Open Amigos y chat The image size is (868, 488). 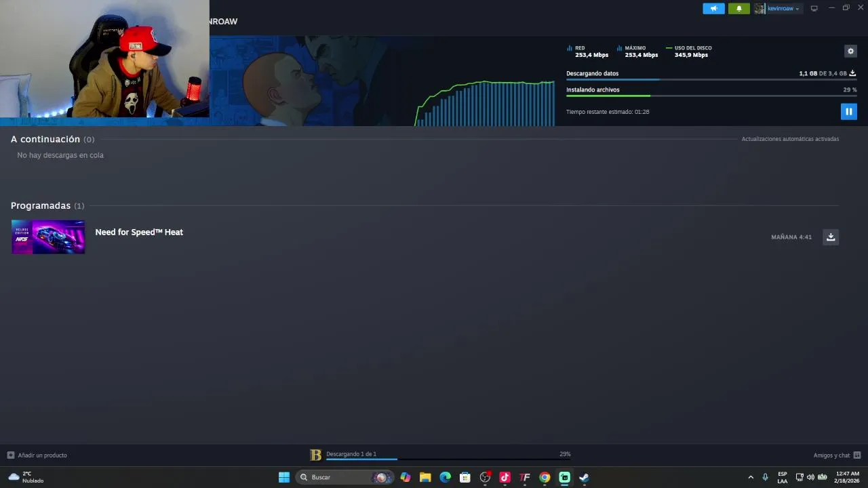tap(831, 455)
